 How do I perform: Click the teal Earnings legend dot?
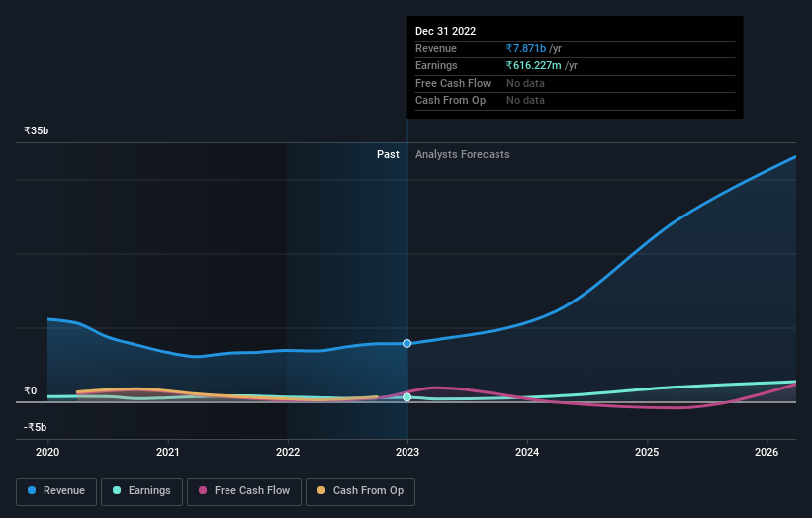click(117, 490)
